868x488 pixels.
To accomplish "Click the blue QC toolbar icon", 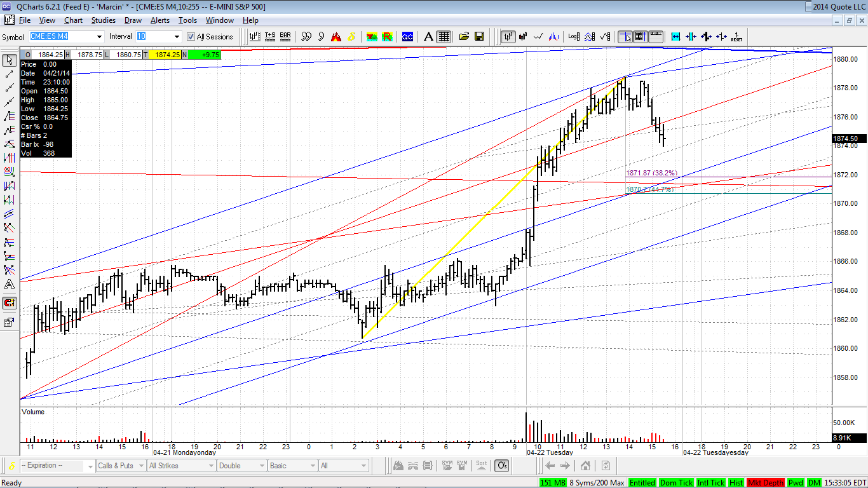I will [407, 36].
